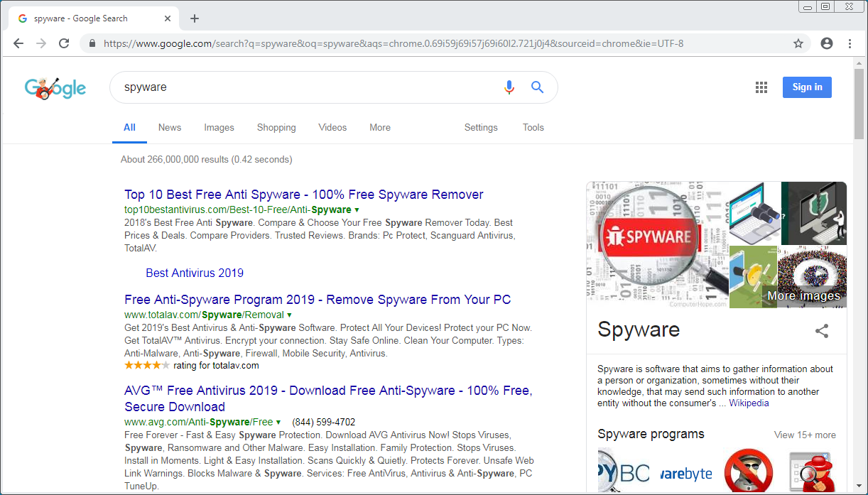This screenshot has height=495, width=868.
Task: Open the Google apps grid icon
Action: point(761,87)
